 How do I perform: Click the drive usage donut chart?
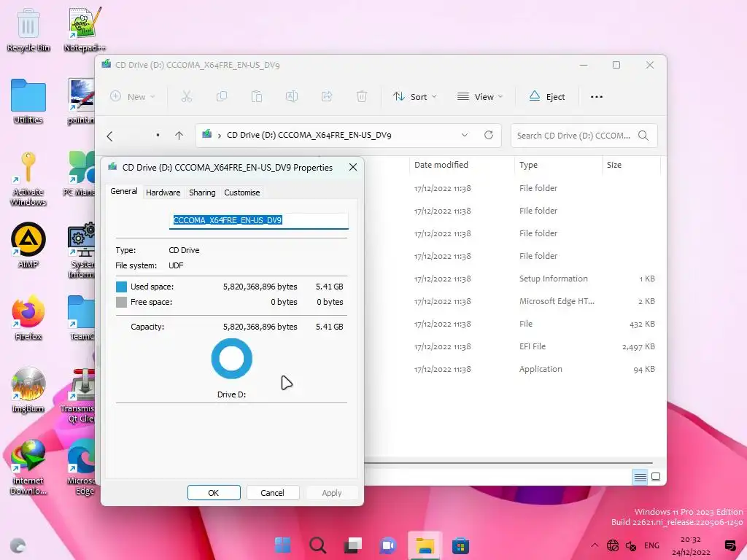pyautogui.click(x=231, y=359)
